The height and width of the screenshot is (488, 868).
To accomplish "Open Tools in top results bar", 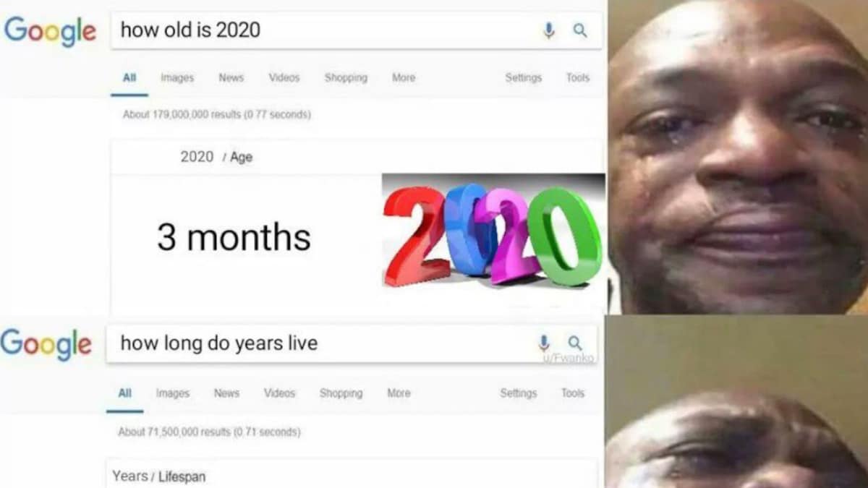I will (x=578, y=78).
